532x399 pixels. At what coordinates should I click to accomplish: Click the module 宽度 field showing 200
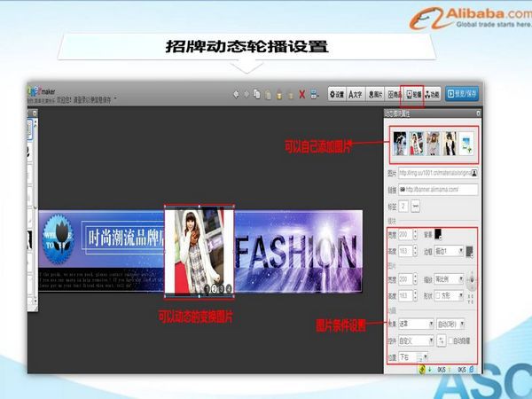pos(405,234)
